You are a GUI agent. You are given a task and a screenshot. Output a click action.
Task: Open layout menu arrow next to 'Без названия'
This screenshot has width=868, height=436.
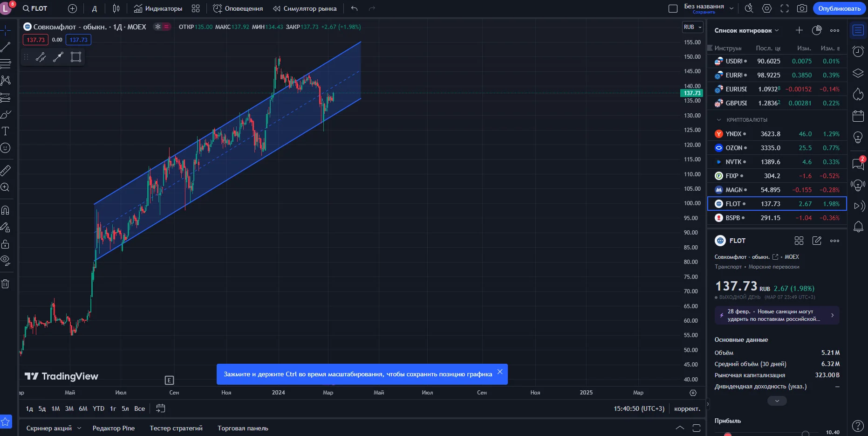pos(731,8)
